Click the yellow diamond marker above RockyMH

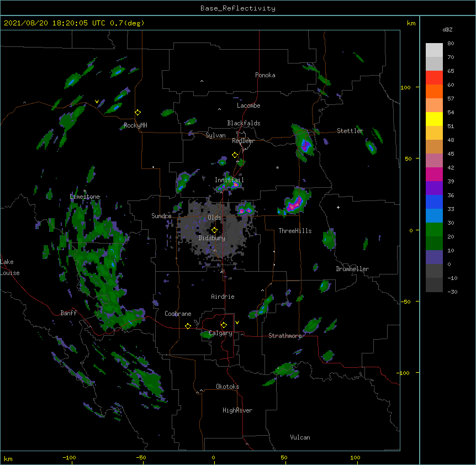137,112
